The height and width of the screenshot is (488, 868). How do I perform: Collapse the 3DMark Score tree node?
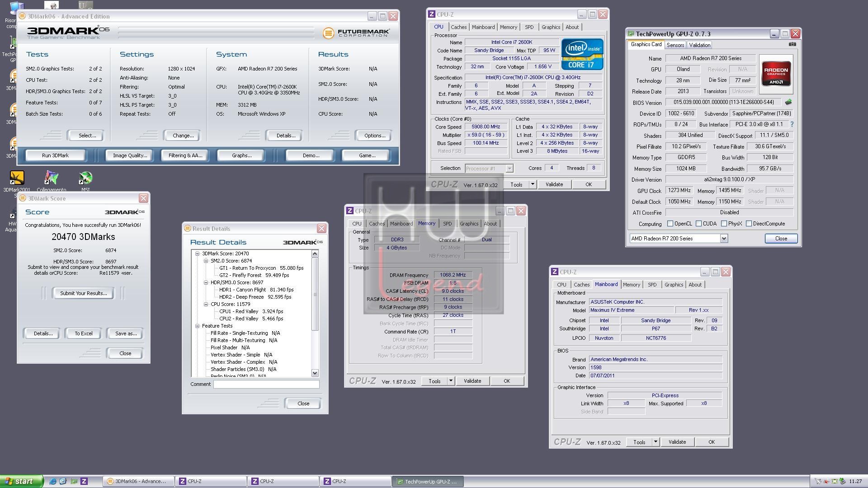tap(198, 253)
